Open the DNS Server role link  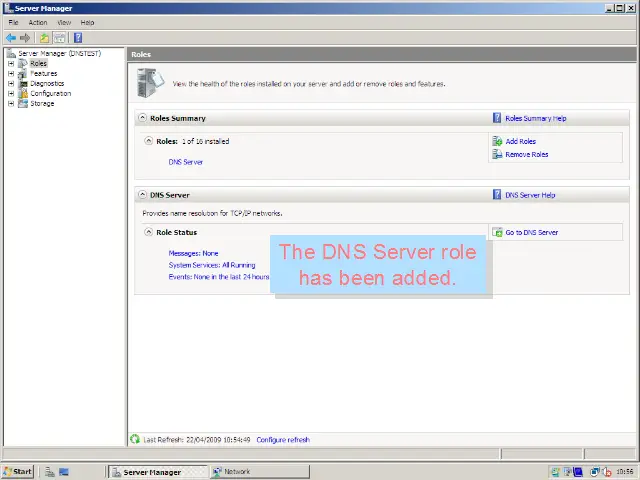pos(186,162)
